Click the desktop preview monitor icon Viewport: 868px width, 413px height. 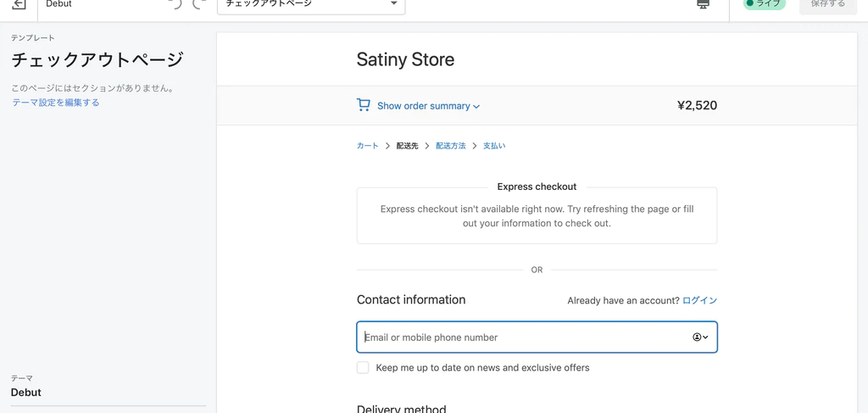[x=703, y=4]
